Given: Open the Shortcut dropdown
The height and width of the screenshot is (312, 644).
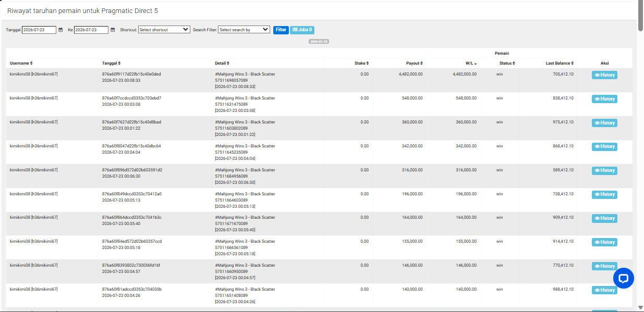Looking at the screenshot, I should pos(164,30).
